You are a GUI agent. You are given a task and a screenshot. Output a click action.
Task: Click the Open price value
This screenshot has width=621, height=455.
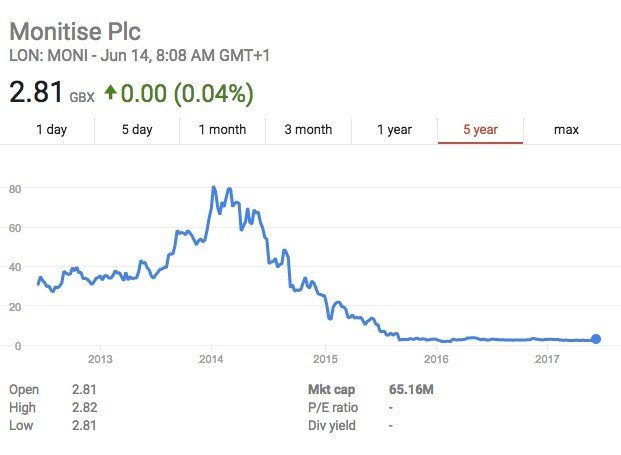click(x=85, y=388)
